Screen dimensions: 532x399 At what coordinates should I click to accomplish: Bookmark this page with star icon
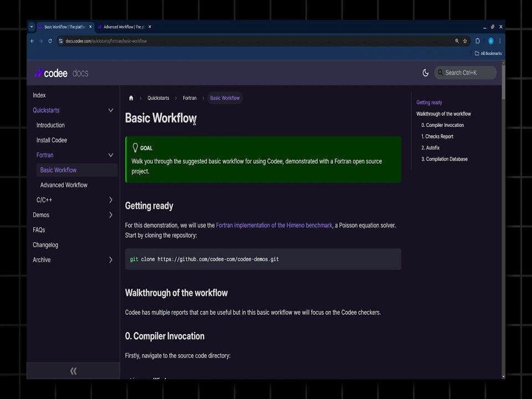click(x=465, y=41)
